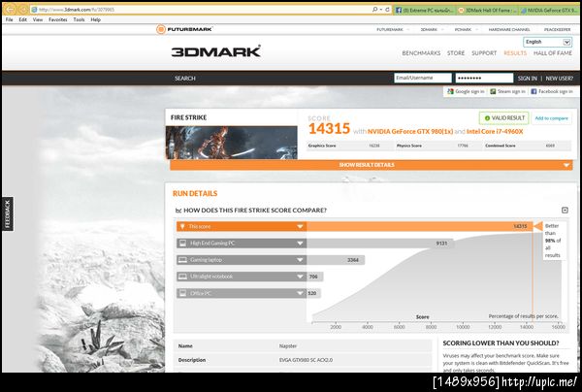This screenshot has height=392, width=582.
Task: Click the Name value Napster
Action: [x=288, y=346]
